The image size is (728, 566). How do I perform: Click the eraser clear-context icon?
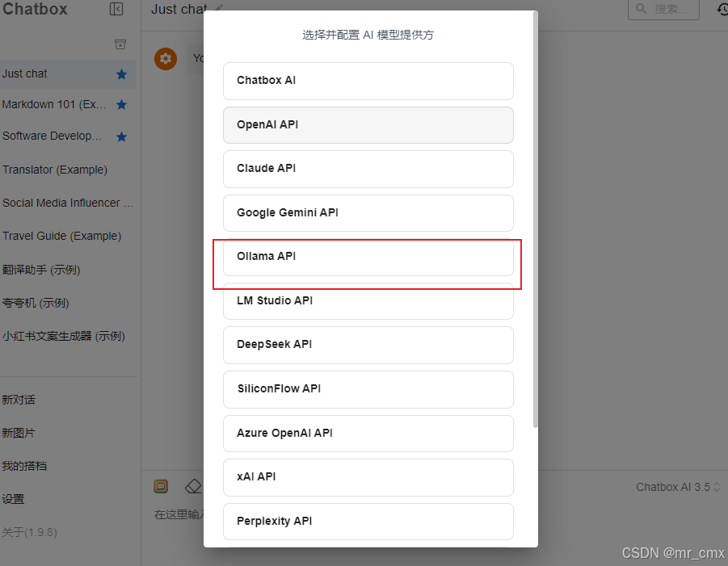193,486
